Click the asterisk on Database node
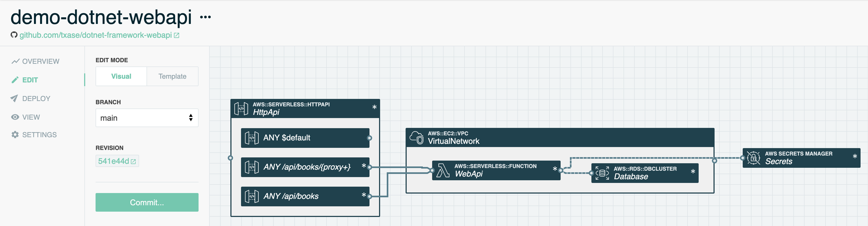Image resolution: width=868 pixels, height=226 pixels. point(693,172)
